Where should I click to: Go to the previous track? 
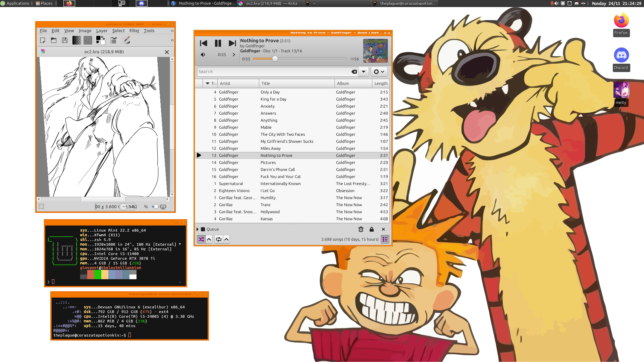[x=203, y=43]
